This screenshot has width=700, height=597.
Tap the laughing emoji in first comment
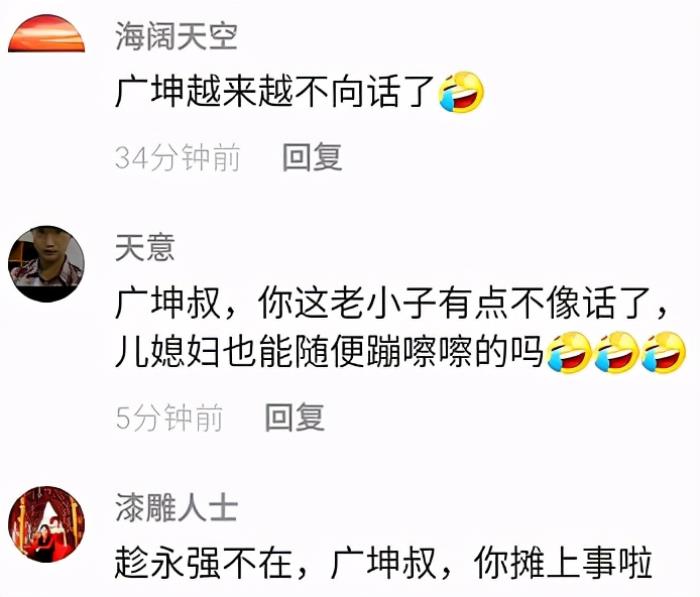(x=461, y=92)
